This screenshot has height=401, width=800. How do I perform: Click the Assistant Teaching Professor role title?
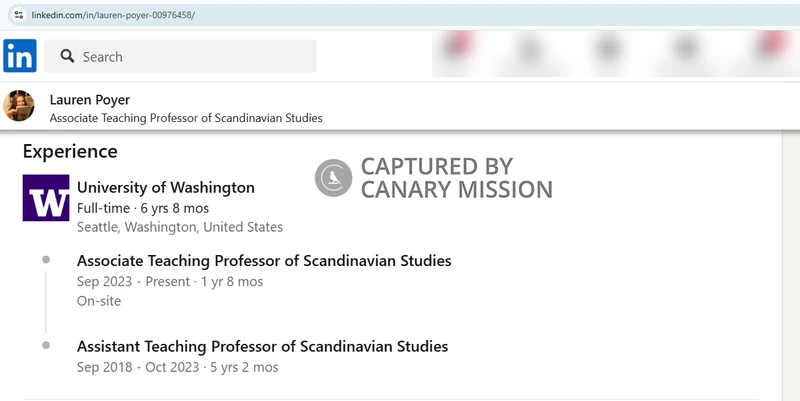(262, 347)
